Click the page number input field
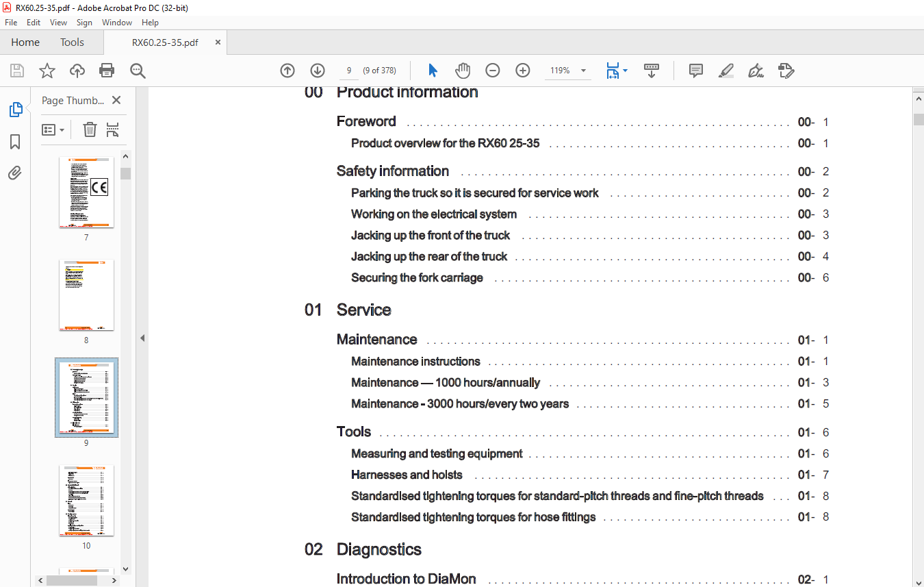This screenshot has width=924, height=587. point(349,71)
